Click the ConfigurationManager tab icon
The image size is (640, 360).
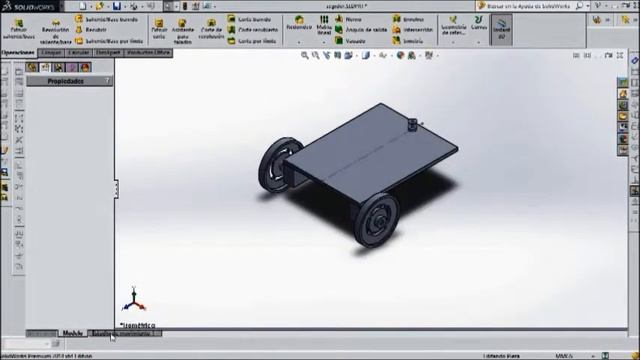(x=58, y=67)
